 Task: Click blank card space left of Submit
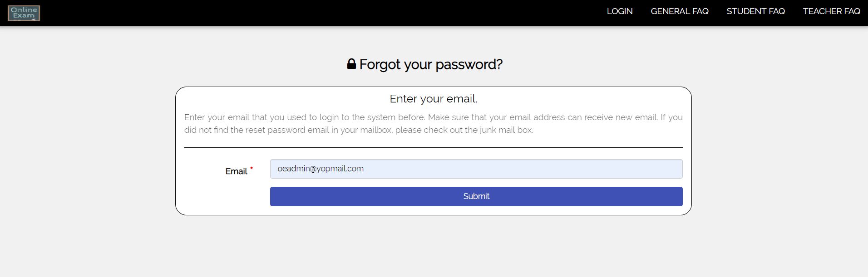pos(222,197)
